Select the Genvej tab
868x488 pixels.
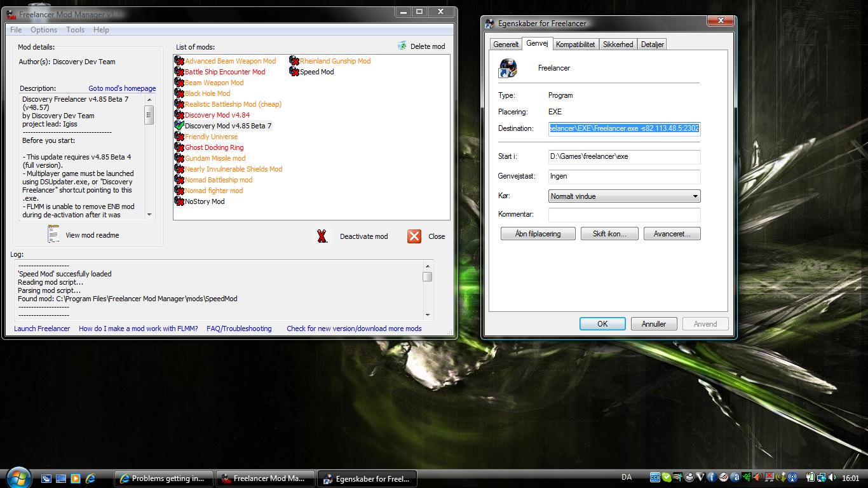(537, 43)
